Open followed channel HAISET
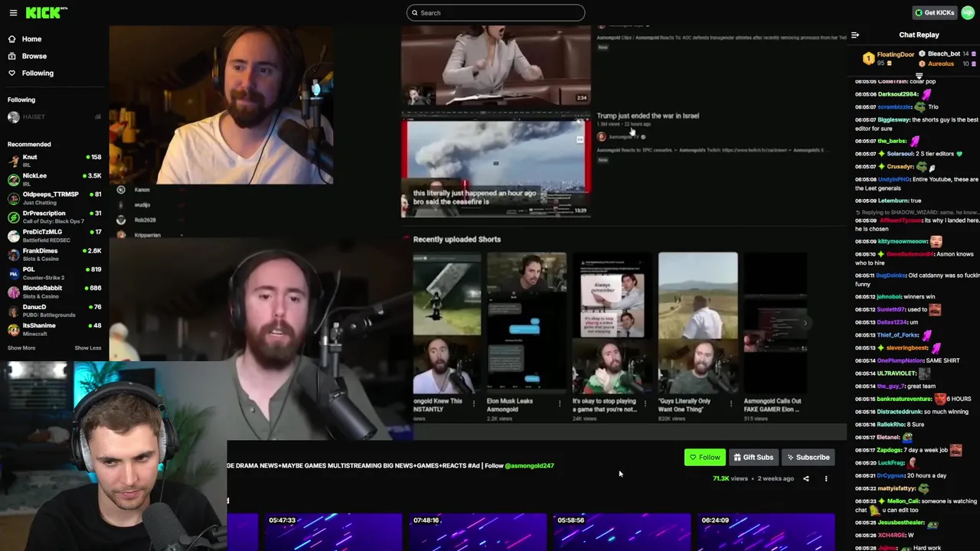Viewport: 980px width, 551px height. [x=54, y=117]
